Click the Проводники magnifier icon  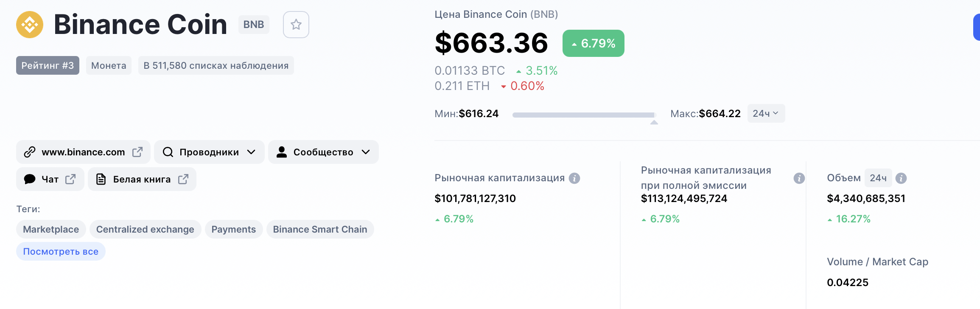click(x=168, y=152)
